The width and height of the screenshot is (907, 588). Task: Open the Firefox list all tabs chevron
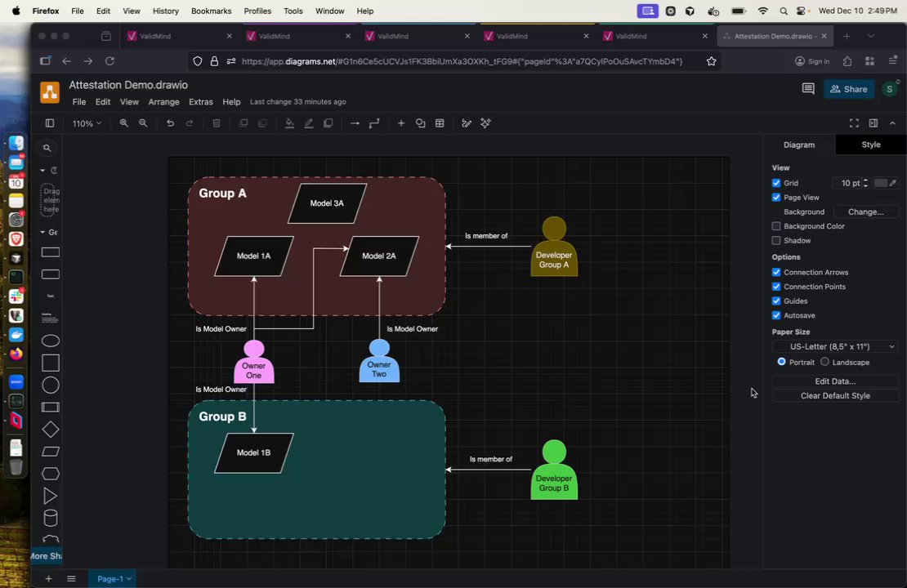click(870, 36)
